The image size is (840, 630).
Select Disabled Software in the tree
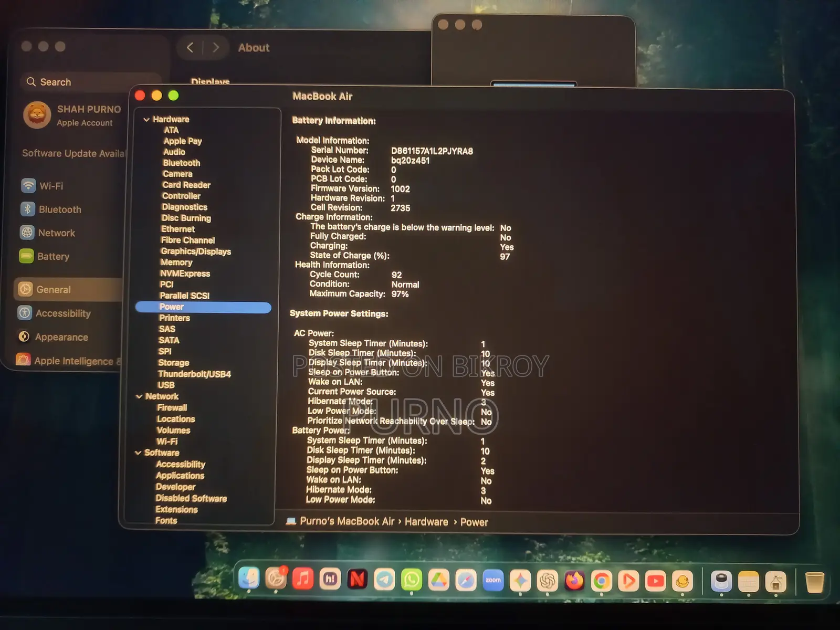pyautogui.click(x=191, y=498)
